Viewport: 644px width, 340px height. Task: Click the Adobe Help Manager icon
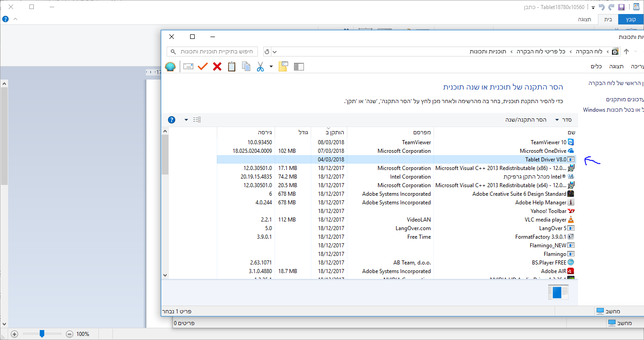(571, 203)
